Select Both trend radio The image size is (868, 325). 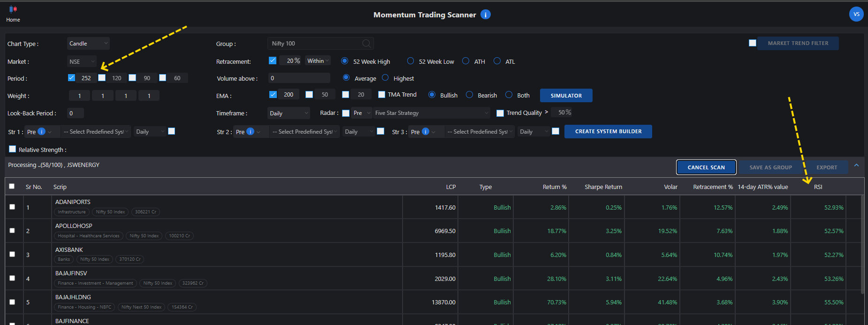509,95
